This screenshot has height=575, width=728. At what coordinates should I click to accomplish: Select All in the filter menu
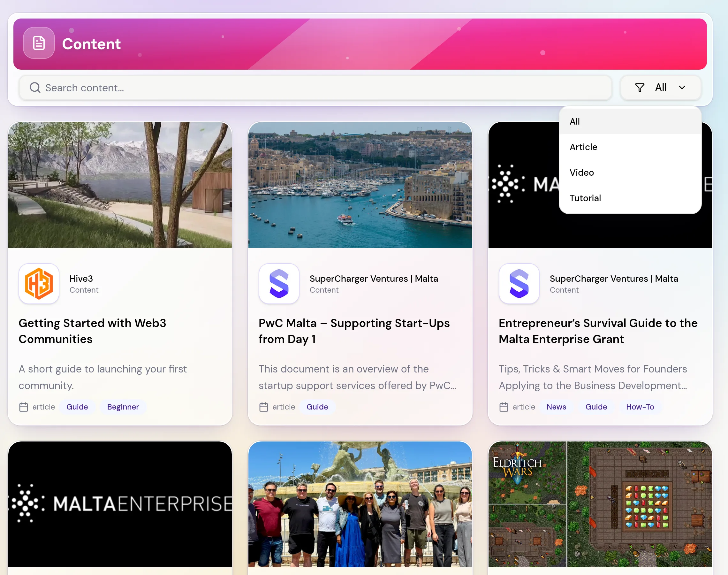tap(630, 121)
